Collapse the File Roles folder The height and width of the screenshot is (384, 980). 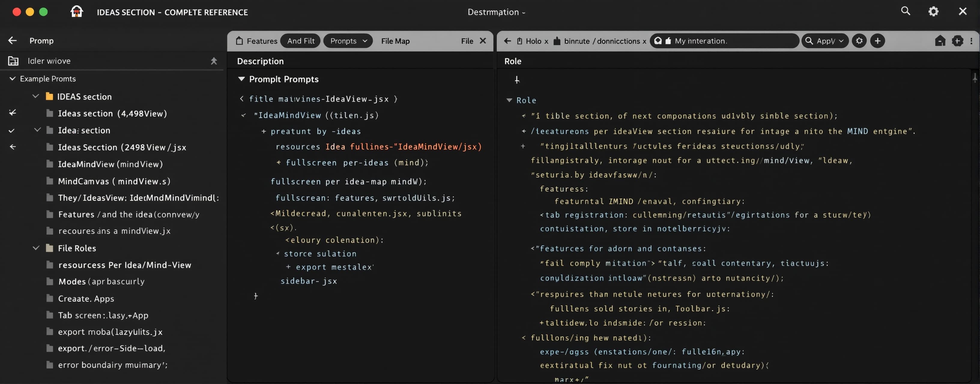coord(36,248)
